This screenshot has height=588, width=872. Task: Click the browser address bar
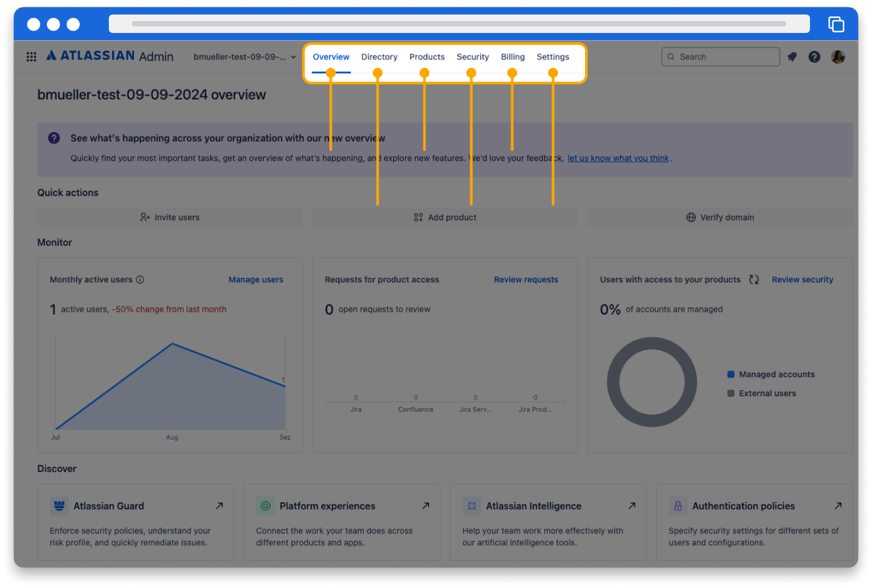pos(459,24)
